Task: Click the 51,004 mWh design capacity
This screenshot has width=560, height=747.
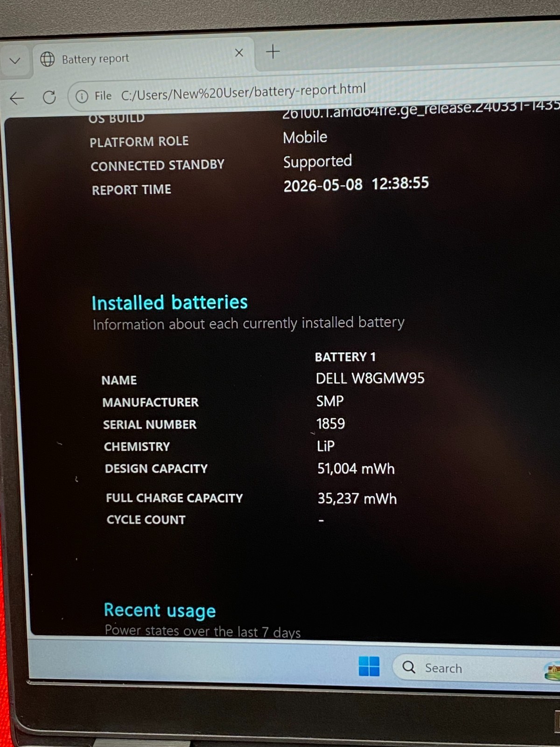Action: 356,468
